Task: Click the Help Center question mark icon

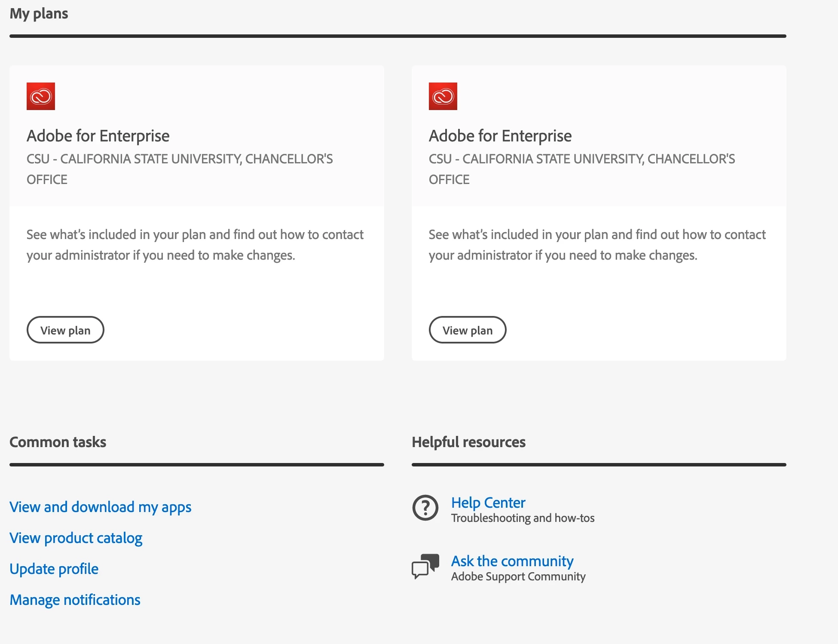Action: (x=425, y=508)
